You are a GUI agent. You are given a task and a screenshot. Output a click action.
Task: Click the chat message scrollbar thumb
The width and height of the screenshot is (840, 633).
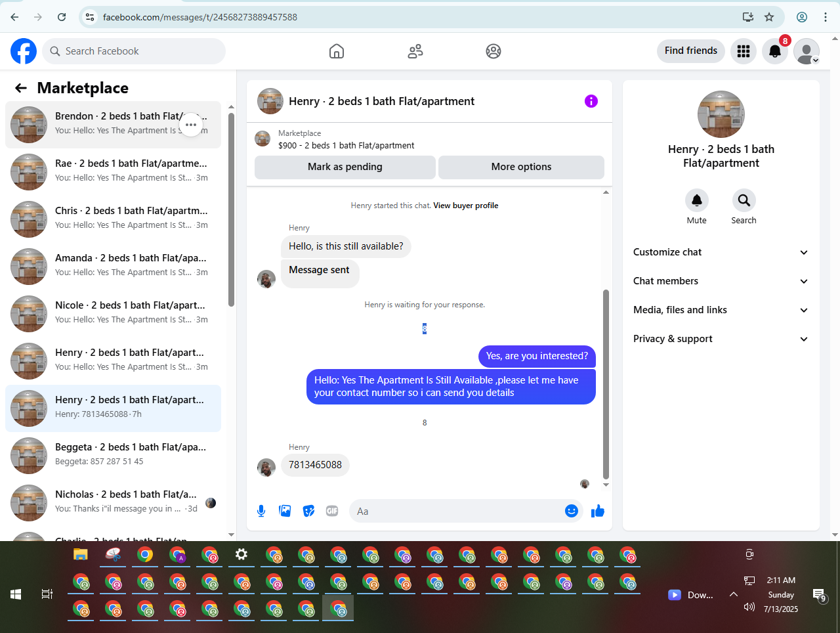(606, 384)
